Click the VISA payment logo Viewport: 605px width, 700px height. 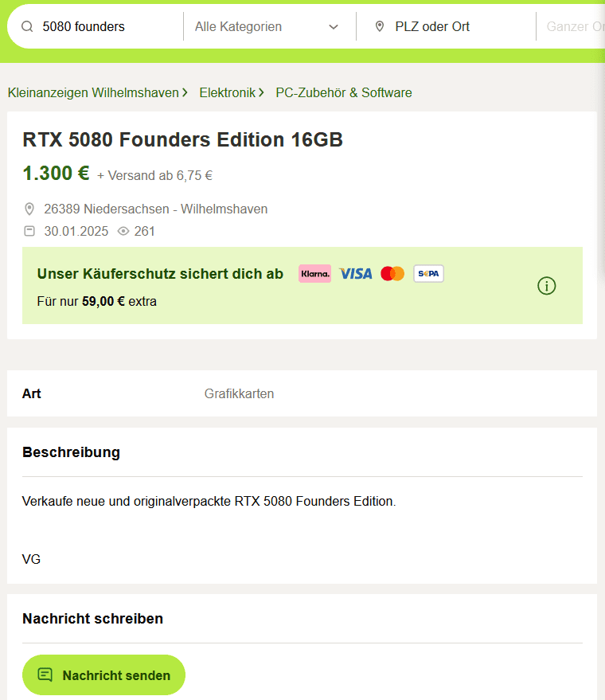(356, 274)
